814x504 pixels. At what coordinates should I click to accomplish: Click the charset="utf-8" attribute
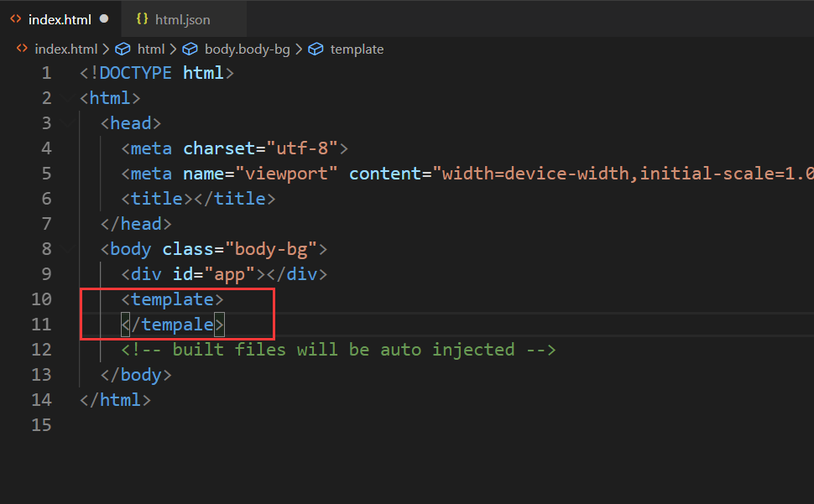(x=261, y=148)
